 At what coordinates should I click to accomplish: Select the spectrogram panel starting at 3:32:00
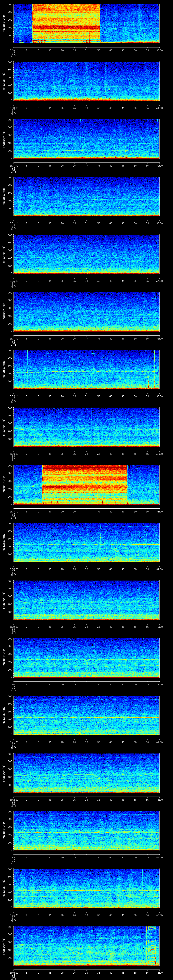87,197
